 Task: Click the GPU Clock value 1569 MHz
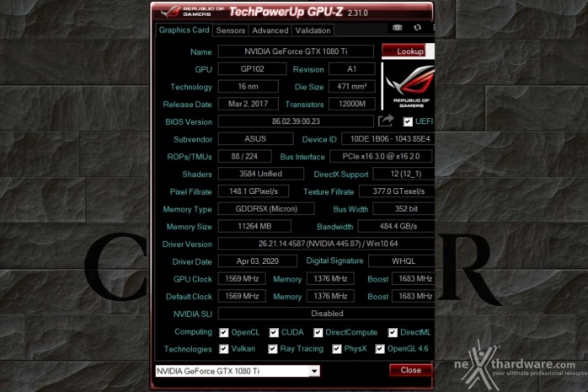(242, 279)
